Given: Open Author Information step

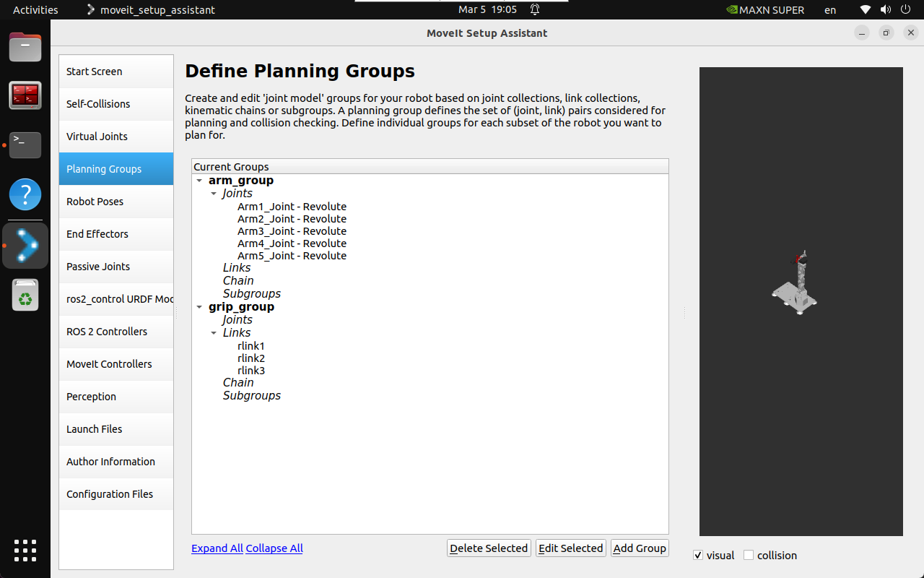Looking at the screenshot, I should [x=116, y=462].
